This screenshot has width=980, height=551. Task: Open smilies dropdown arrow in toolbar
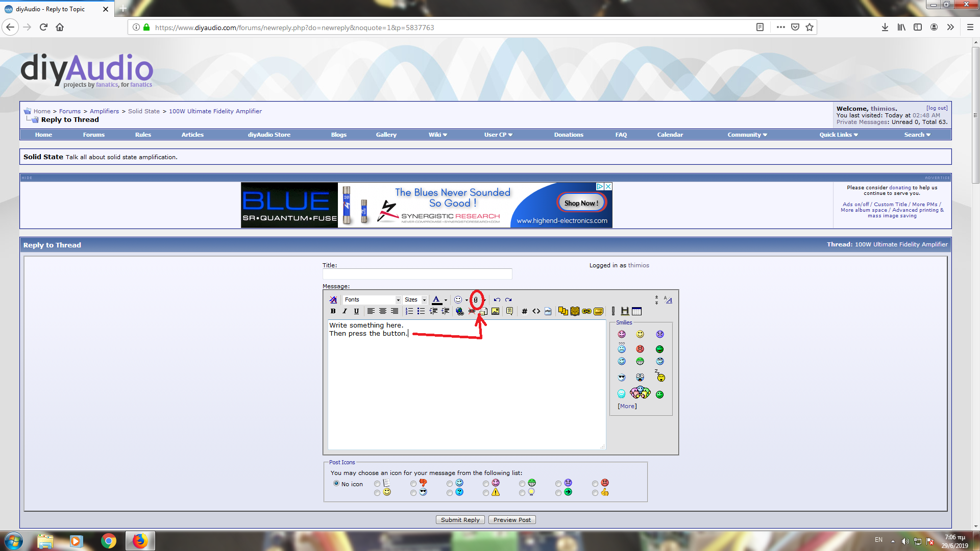point(467,300)
